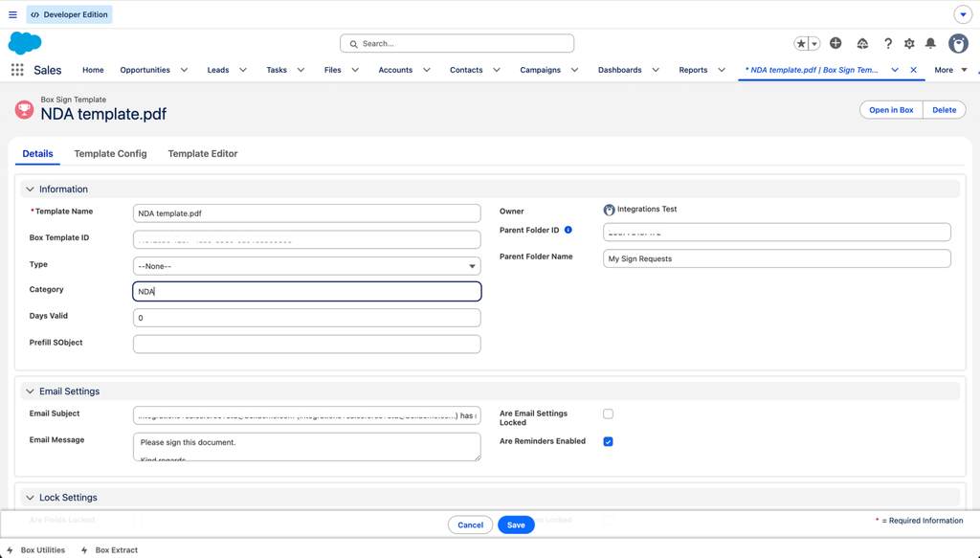Screen dimensions: 980x558
Task: Click the Box Template ID field
Action: coord(307,240)
